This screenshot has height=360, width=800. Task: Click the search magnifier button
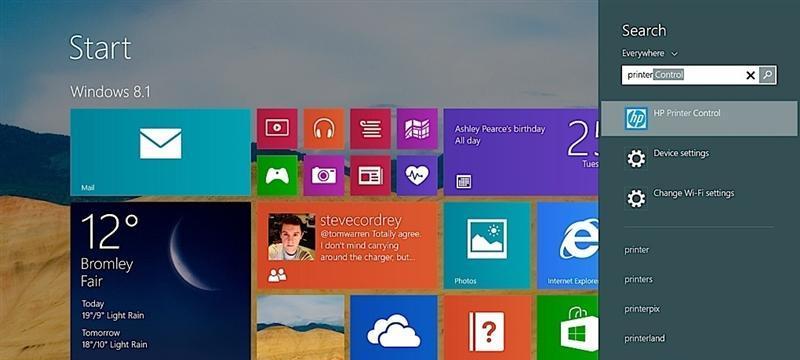point(767,75)
